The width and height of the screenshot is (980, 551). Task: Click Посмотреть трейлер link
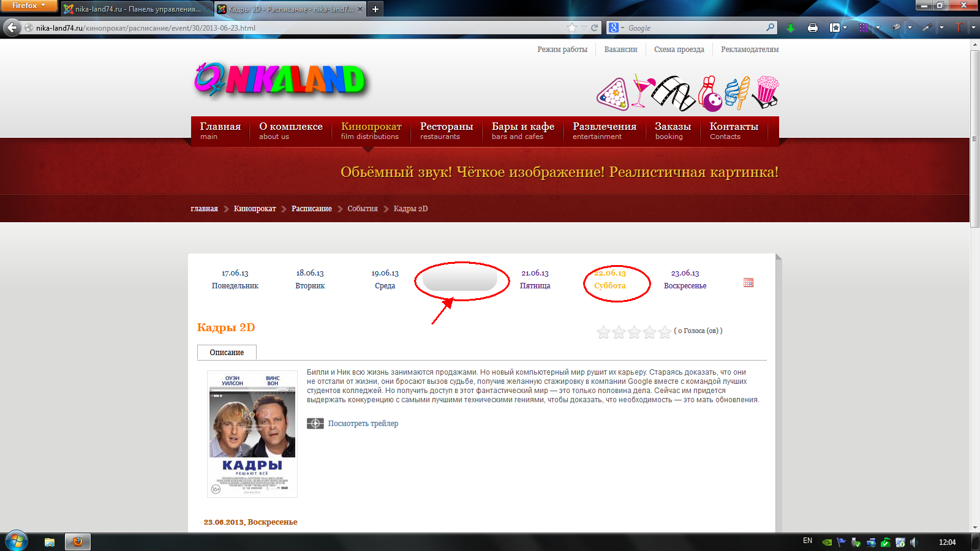pos(363,424)
